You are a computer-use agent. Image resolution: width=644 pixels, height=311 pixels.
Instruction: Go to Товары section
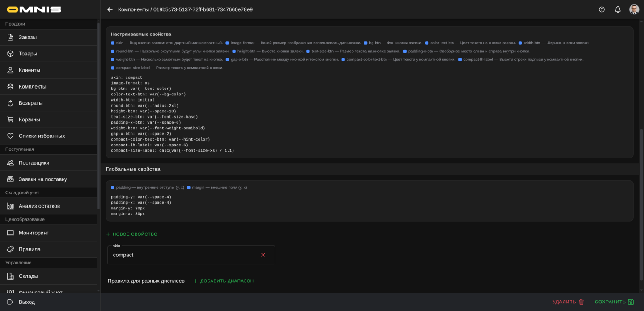[x=28, y=54]
